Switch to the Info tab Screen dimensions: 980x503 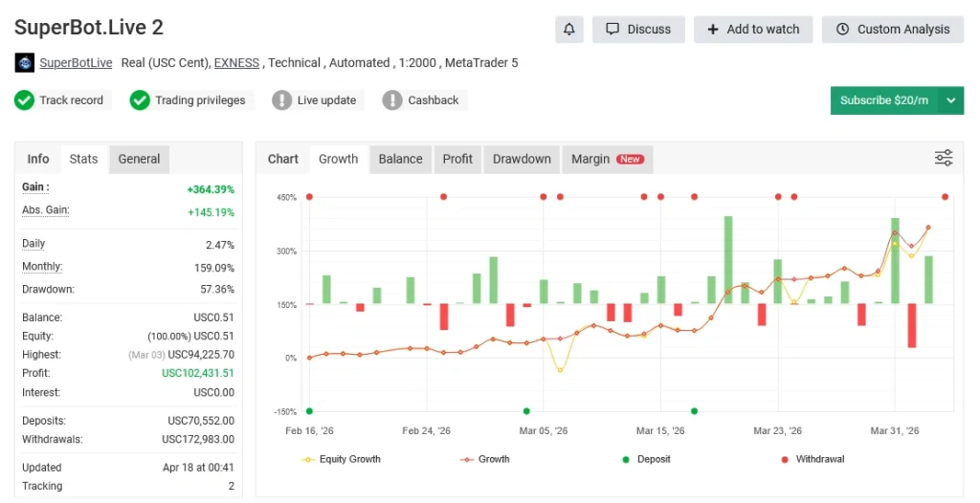tap(38, 159)
